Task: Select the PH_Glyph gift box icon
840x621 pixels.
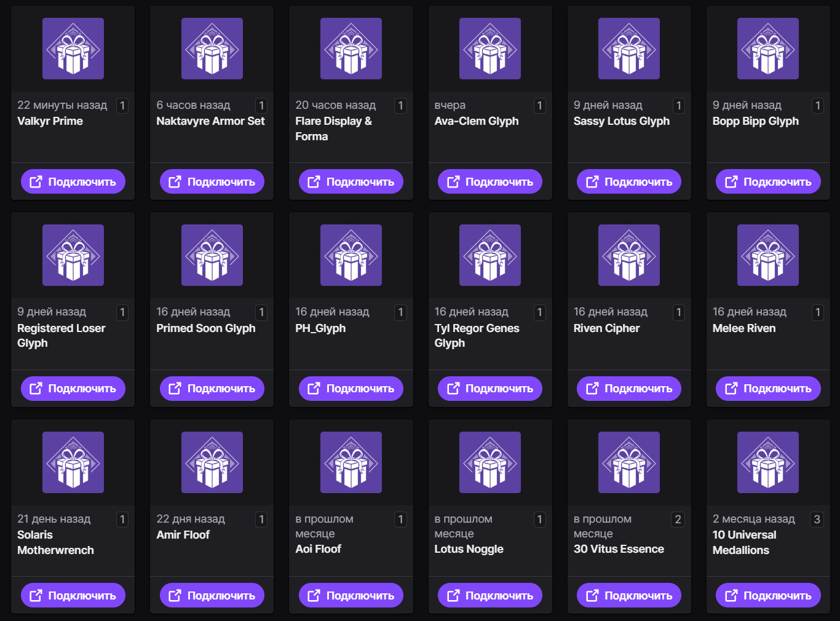Action: click(x=351, y=255)
